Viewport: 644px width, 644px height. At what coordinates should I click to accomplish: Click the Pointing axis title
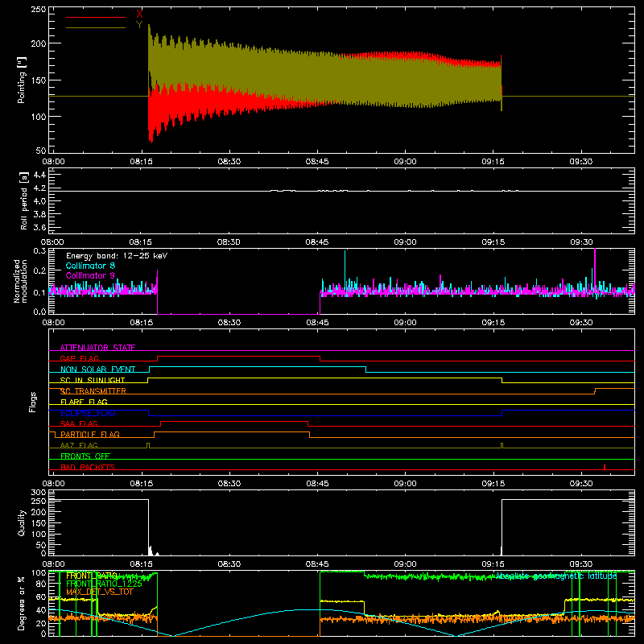point(21,80)
